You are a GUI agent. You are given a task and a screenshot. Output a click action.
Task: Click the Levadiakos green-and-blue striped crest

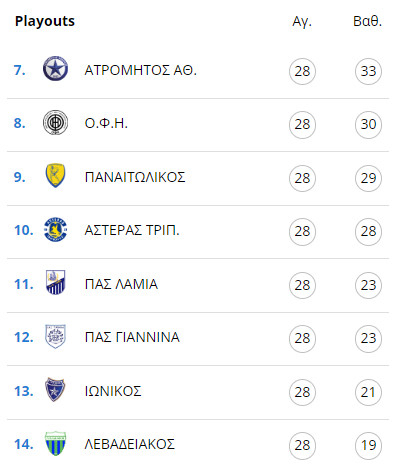coord(55,443)
